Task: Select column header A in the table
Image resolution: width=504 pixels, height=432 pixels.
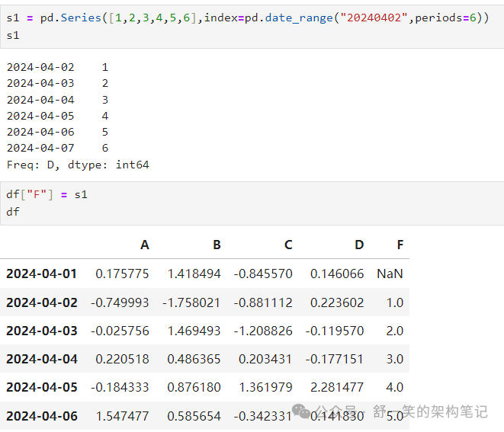Action: click(145, 245)
